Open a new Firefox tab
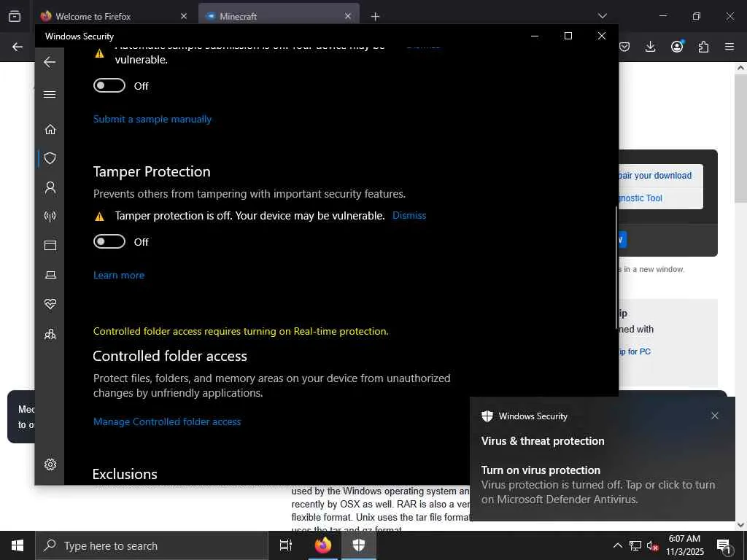747x560 pixels. point(375,17)
